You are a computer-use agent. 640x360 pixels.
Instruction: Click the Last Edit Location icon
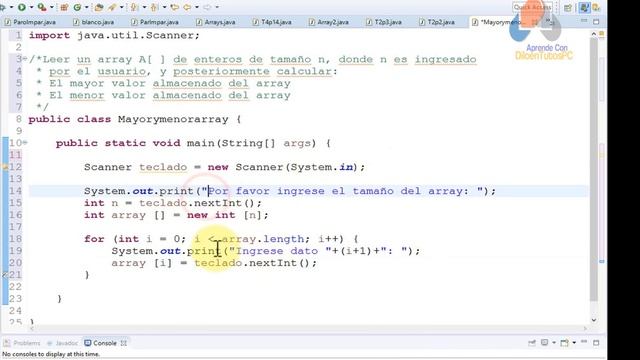tap(175, 7)
